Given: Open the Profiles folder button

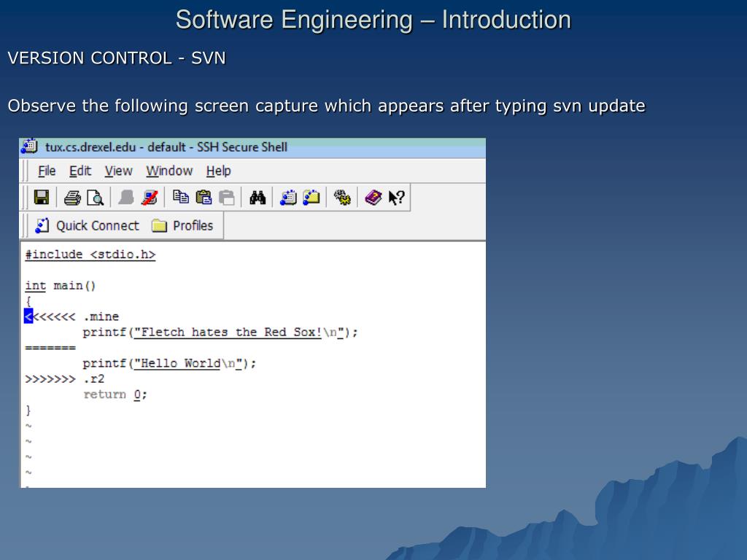Looking at the screenshot, I should pos(182,225).
